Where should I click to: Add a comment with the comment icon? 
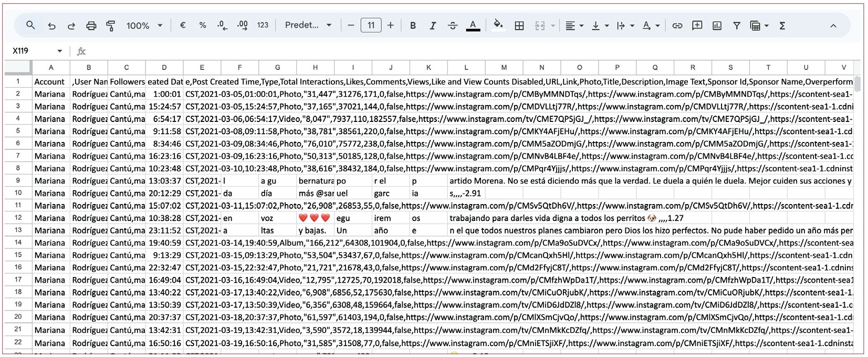[x=697, y=25]
